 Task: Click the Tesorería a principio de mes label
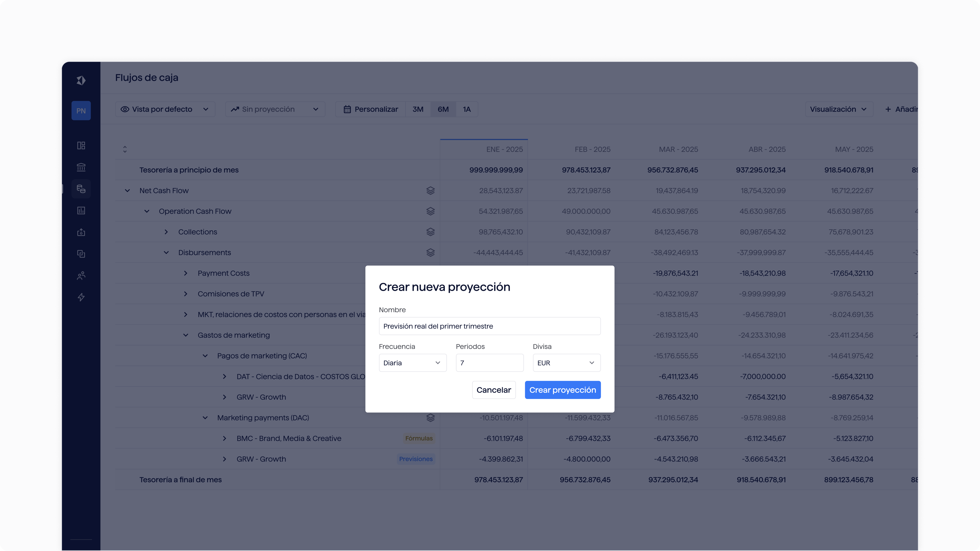(x=189, y=170)
